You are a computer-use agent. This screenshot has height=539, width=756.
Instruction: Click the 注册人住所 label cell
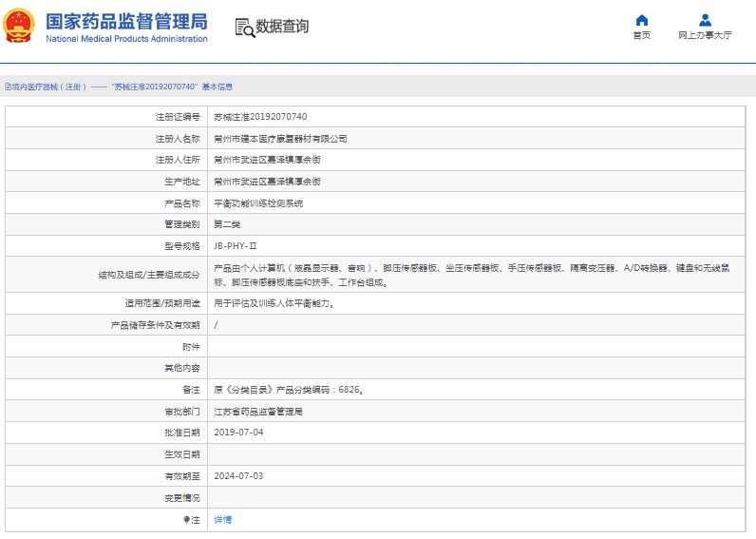point(106,161)
